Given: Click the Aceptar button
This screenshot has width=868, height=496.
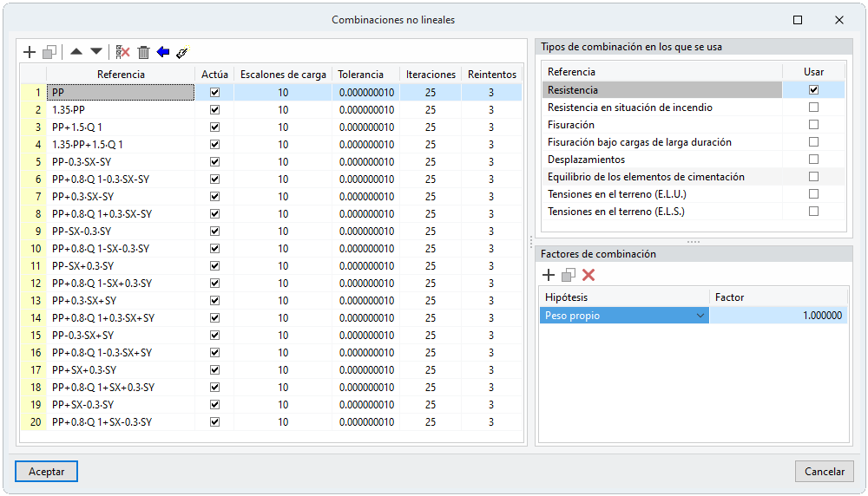Looking at the screenshot, I should click(x=47, y=472).
